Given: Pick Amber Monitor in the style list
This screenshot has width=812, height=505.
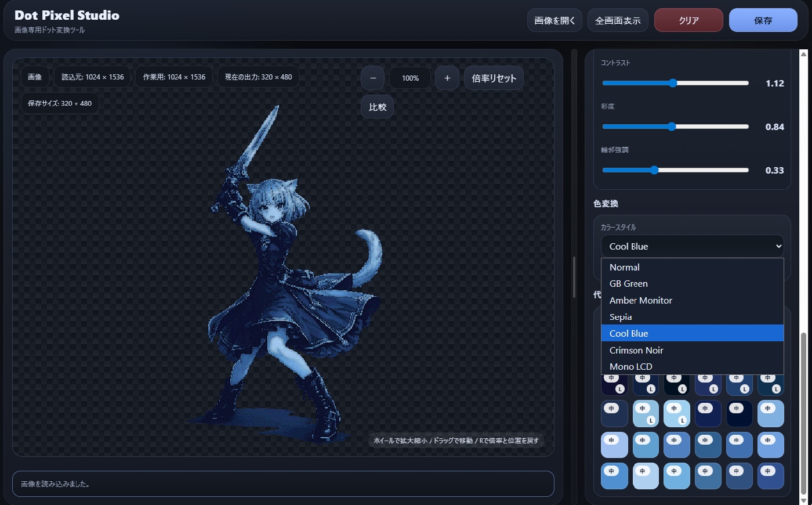Looking at the screenshot, I should click(641, 300).
